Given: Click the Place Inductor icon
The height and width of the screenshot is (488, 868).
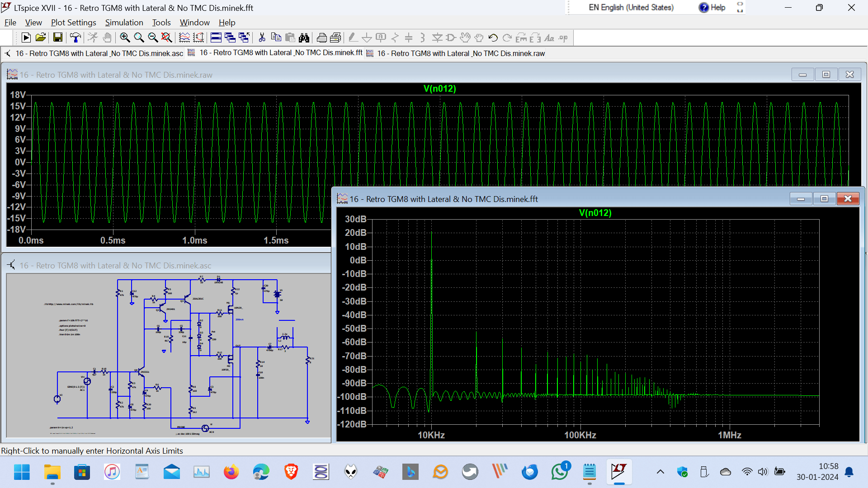Looking at the screenshot, I should click(x=423, y=38).
